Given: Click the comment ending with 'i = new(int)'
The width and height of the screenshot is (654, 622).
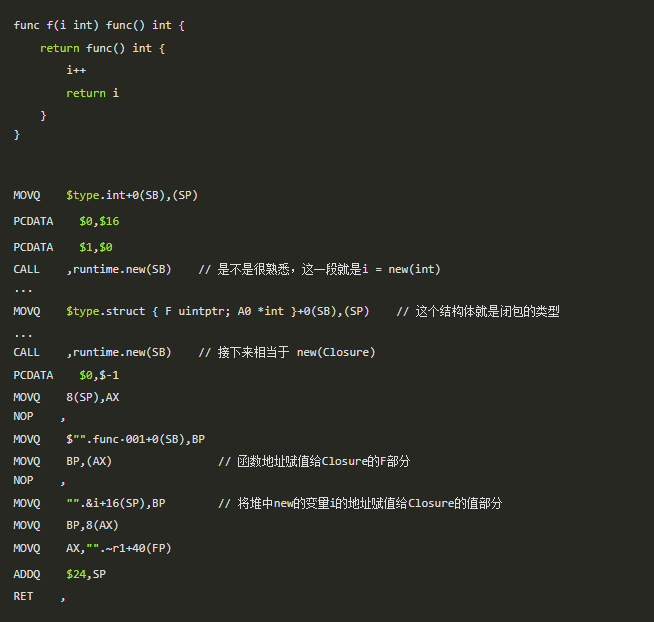Looking at the screenshot, I should point(319,269).
